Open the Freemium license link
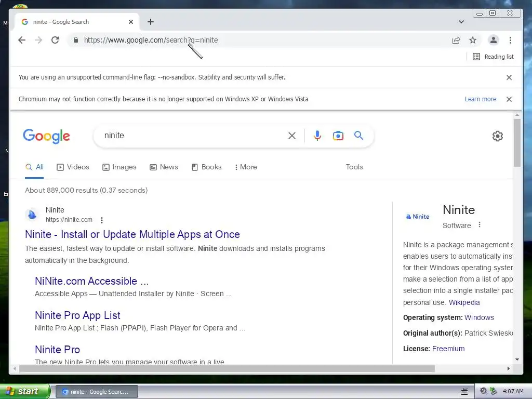 click(x=448, y=349)
